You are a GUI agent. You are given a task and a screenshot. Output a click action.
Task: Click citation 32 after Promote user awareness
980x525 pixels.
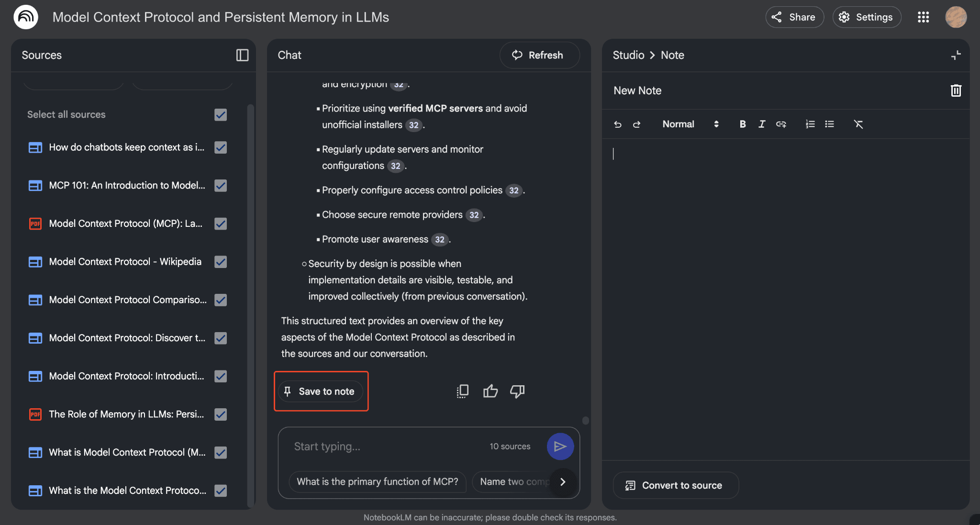click(x=440, y=240)
